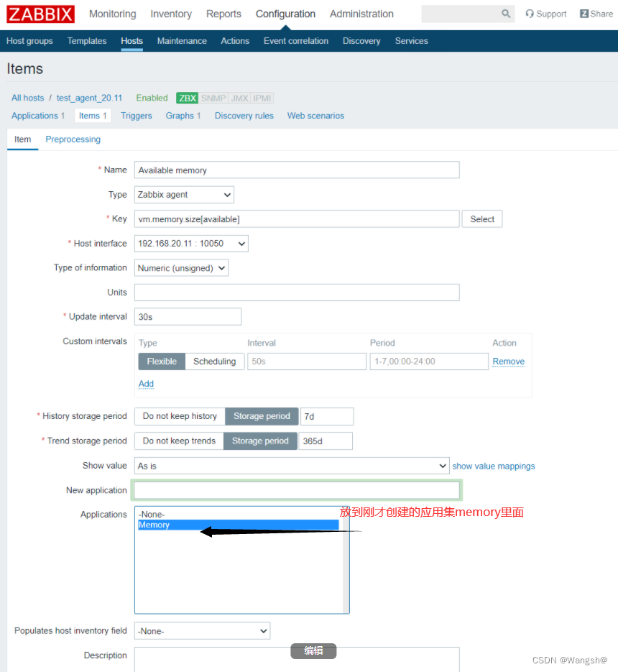Click the Description text area
Screen dimensions: 618x672
click(297, 660)
